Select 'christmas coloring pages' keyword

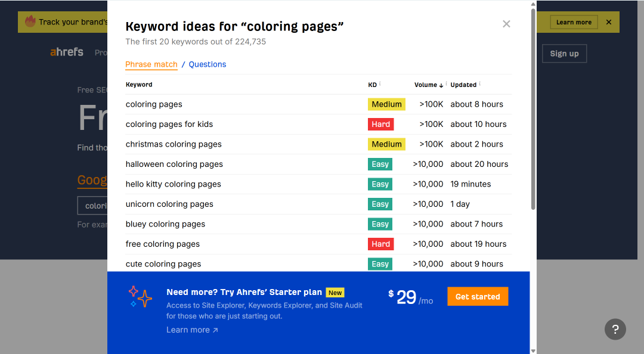click(174, 144)
